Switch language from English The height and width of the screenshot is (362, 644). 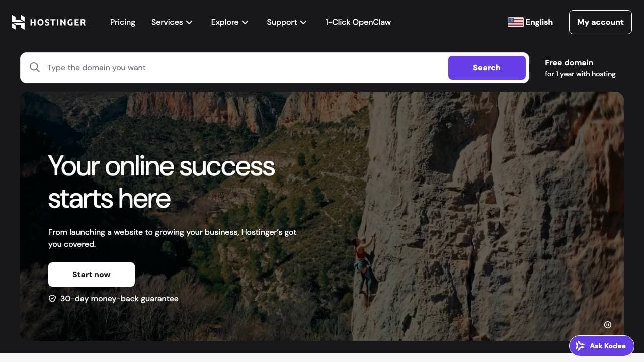tap(539, 22)
